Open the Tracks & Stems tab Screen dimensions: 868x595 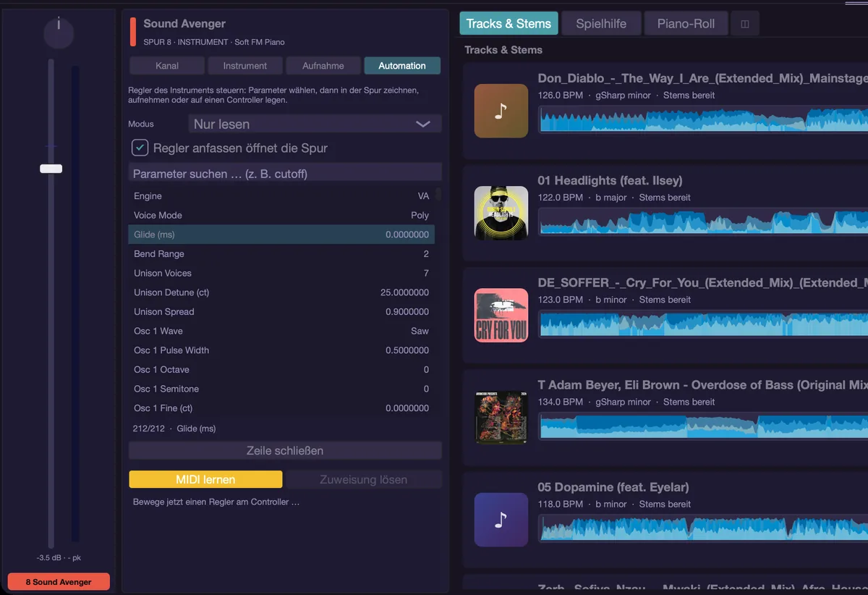click(509, 24)
